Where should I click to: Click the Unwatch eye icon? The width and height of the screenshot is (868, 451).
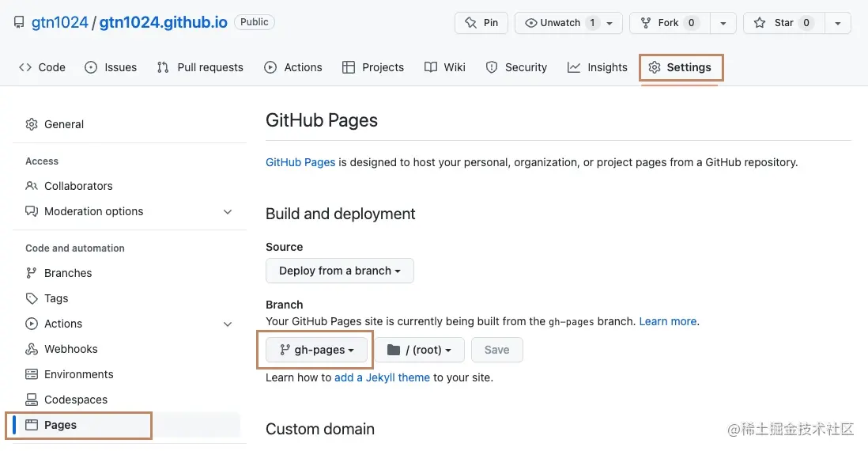[531, 23]
